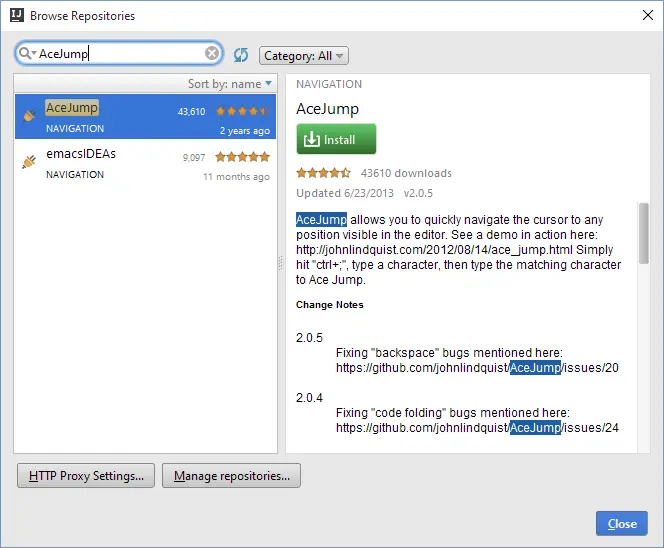
Task: Click the GitHub issues/24 URL
Action: pyautogui.click(x=477, y=428)
